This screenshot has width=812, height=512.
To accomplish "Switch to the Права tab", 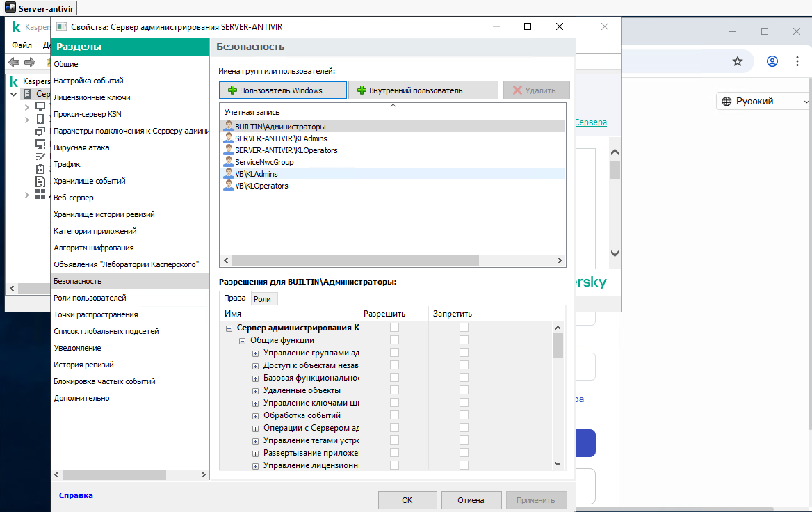I will click(x=234, y=298).
